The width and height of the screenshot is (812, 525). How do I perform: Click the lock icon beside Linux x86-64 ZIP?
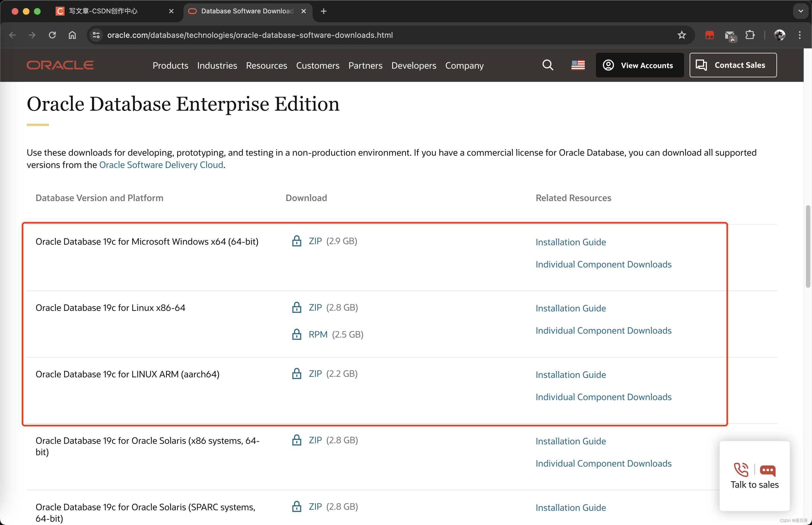click(x=296, y=307)
